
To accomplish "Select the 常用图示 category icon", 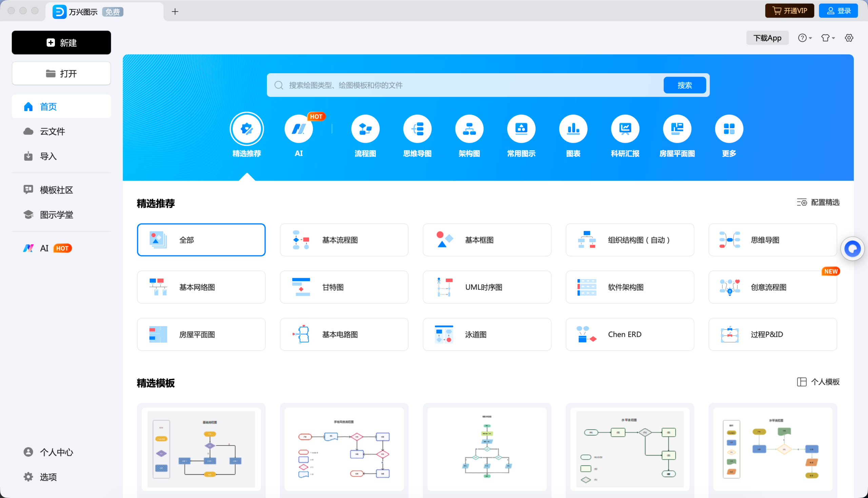I will pos(521,129).
